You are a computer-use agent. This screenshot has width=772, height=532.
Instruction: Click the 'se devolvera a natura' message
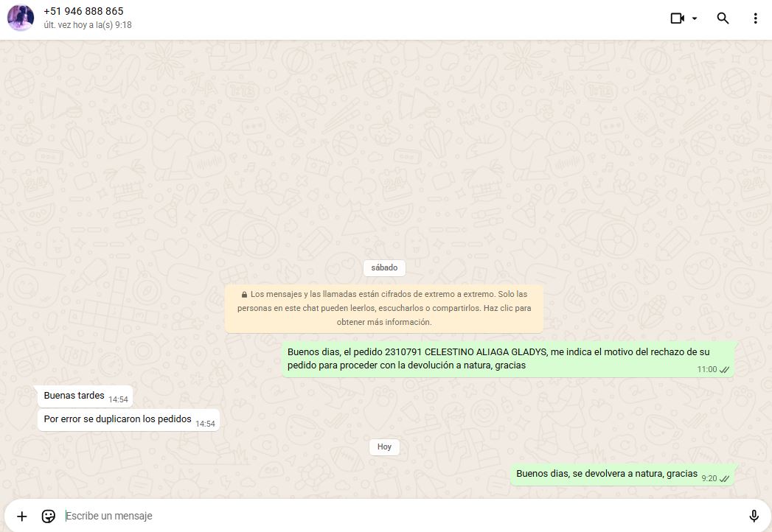point(606,474)
